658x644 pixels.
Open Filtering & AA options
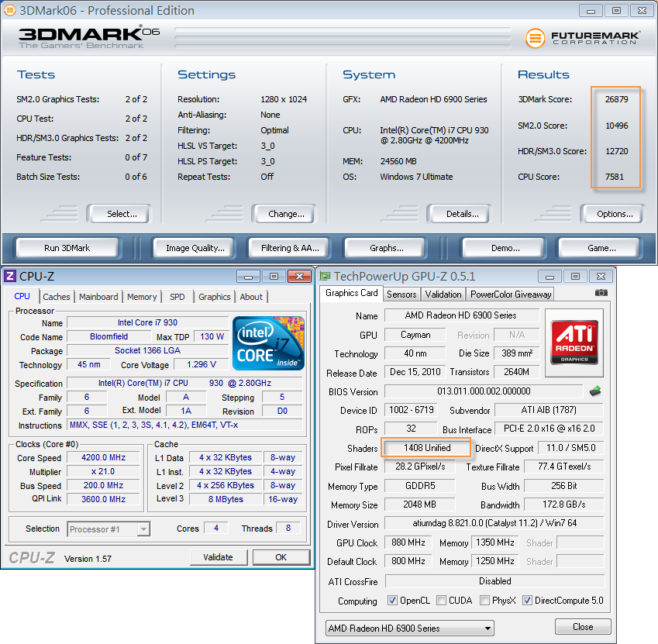(x=290, y=248)
